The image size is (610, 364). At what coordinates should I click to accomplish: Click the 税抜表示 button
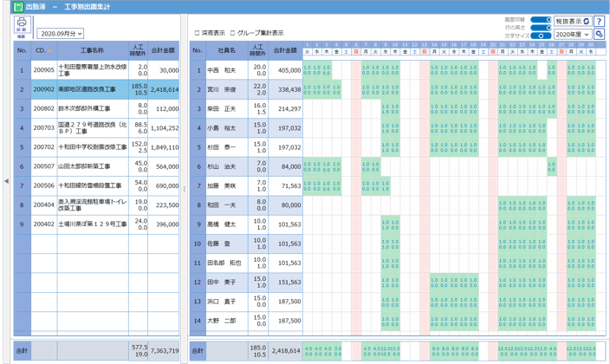573,21
